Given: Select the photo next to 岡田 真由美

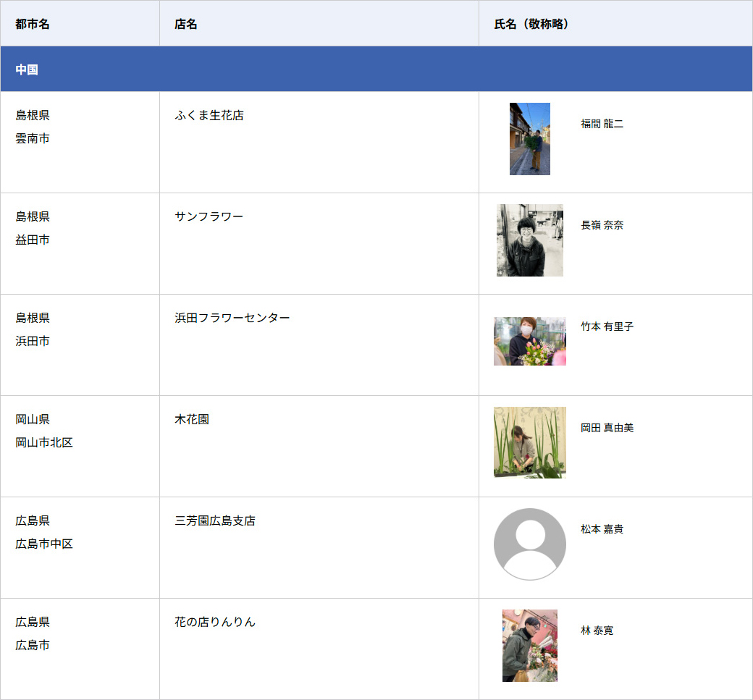Looking at the screenshot, I should tap(529, 442).
